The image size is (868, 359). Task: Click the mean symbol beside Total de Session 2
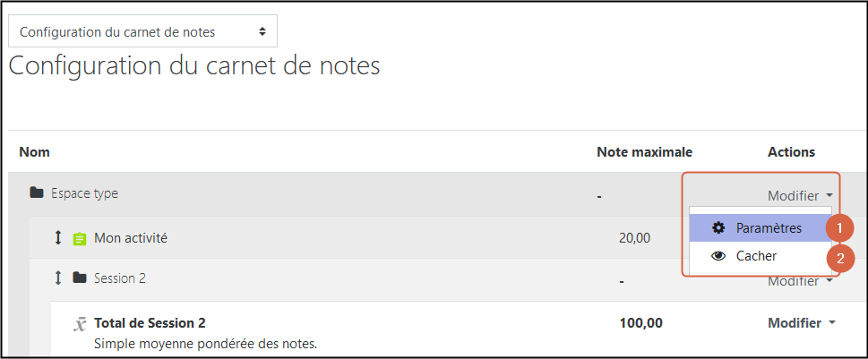80,324
